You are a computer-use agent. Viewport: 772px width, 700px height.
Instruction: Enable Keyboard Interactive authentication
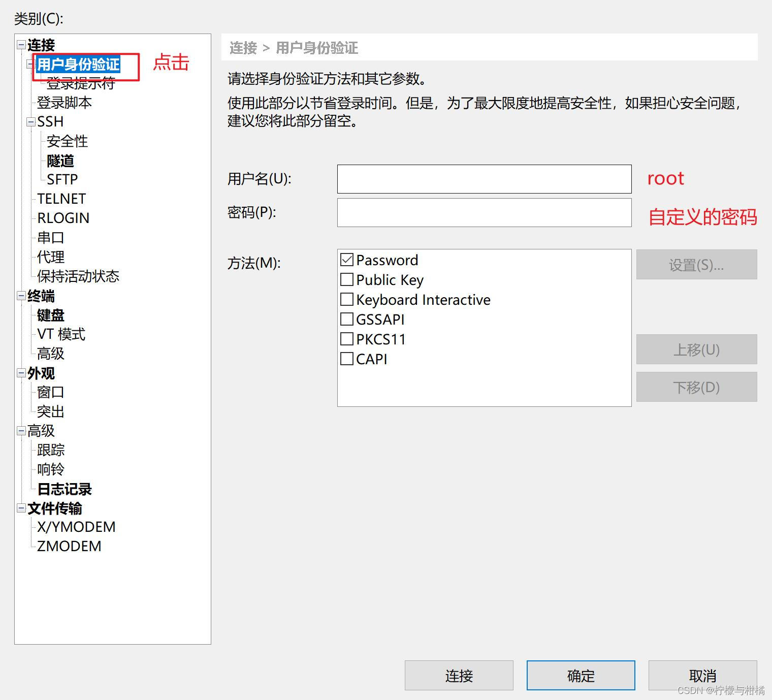347,299
